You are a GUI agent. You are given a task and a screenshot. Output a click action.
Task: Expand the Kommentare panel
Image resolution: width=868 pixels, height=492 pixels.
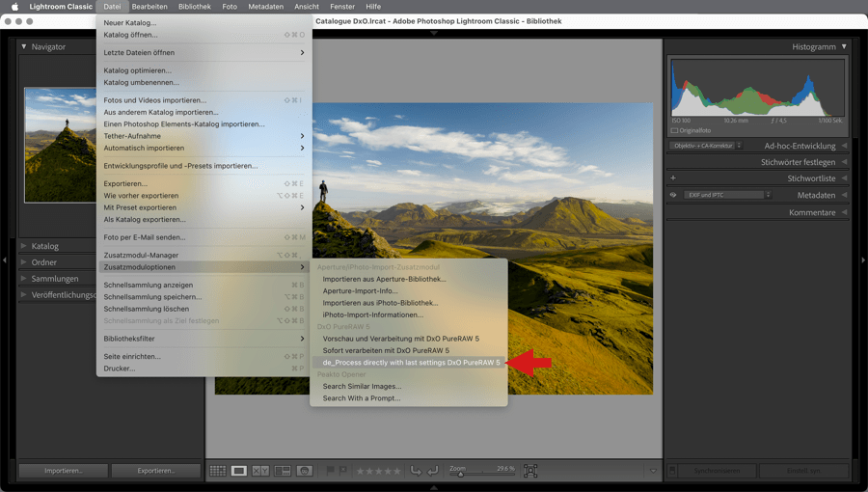tap(844, 212)
